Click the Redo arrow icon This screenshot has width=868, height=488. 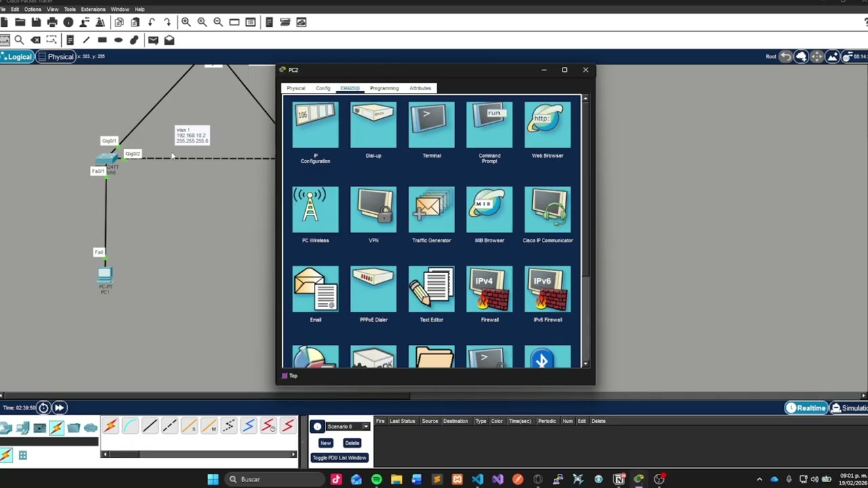click(167, 22)
